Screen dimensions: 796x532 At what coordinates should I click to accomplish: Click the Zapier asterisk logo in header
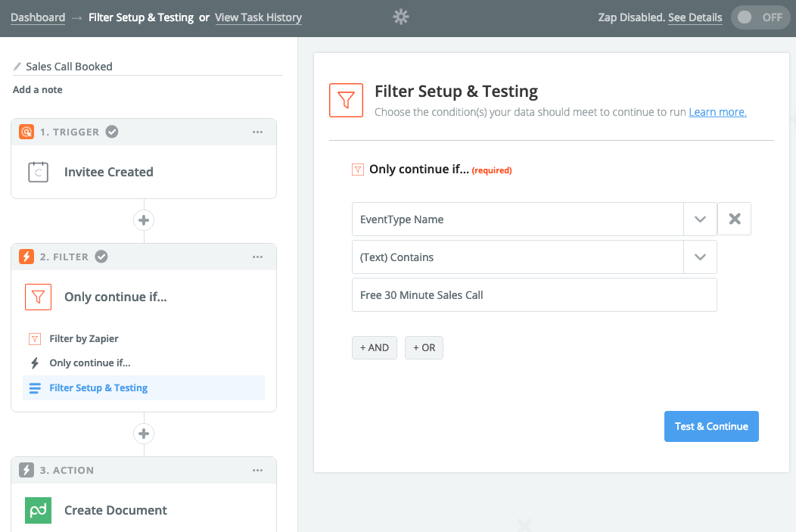(401, 17)
